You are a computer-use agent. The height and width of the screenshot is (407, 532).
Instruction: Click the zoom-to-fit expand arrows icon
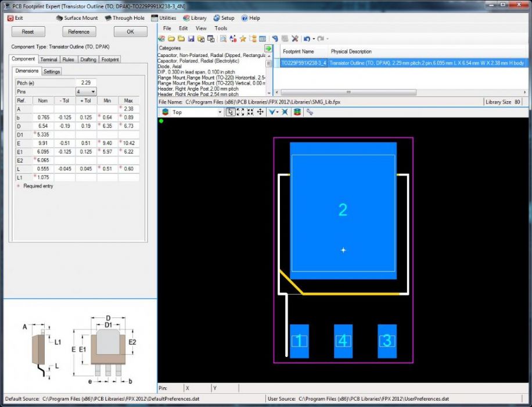tap(240, 112)
